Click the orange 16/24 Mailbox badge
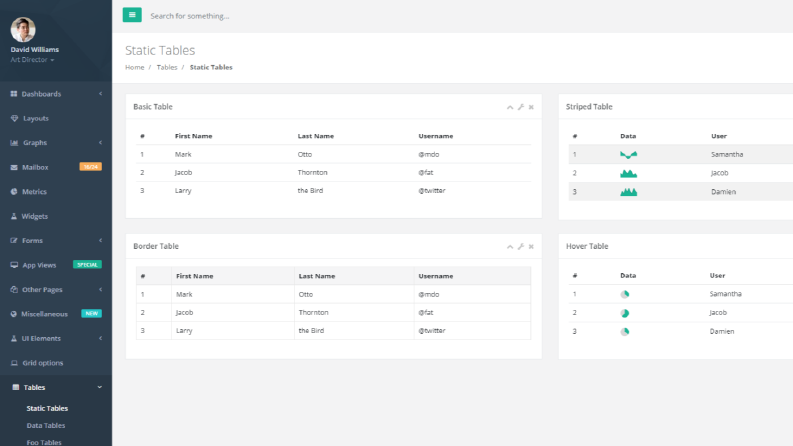This screenshot has height=446, width=793. pyautogui.click(x=91, y=167)
